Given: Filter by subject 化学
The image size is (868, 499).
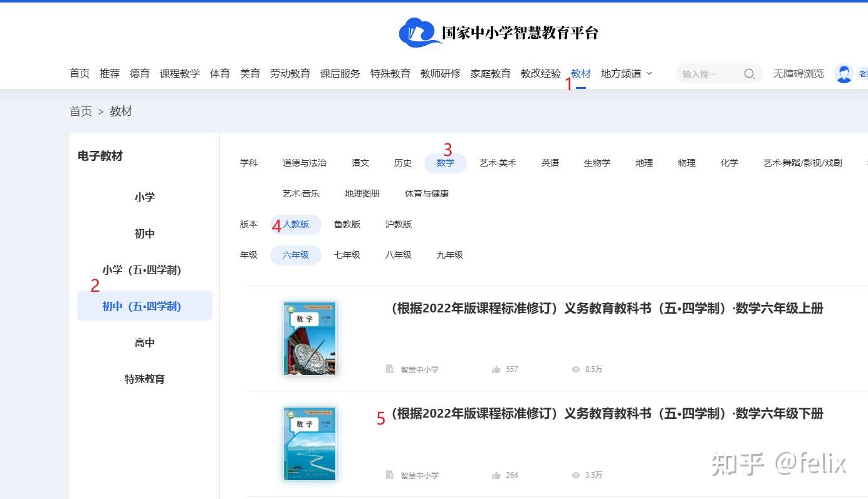Looking at the screenshot, I should coord(729,163).
